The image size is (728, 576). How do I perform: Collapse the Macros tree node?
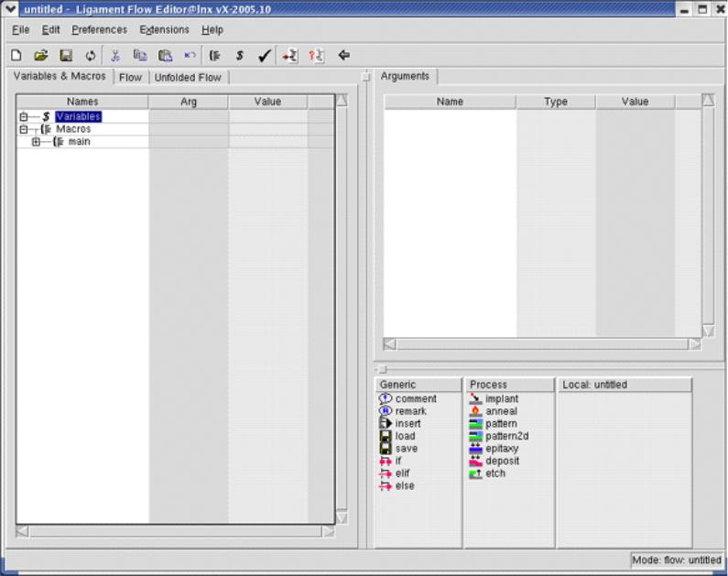click(x=24, y=129)
